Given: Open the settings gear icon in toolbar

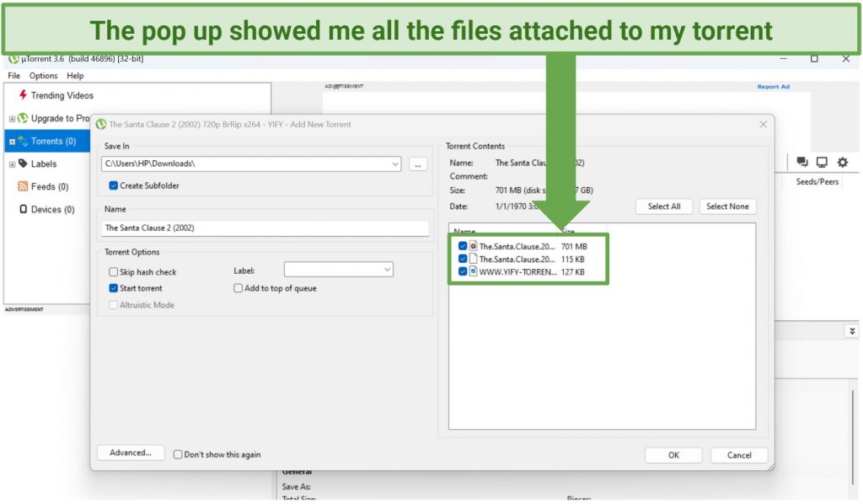Looking at the screenshot, I should 842,162.
